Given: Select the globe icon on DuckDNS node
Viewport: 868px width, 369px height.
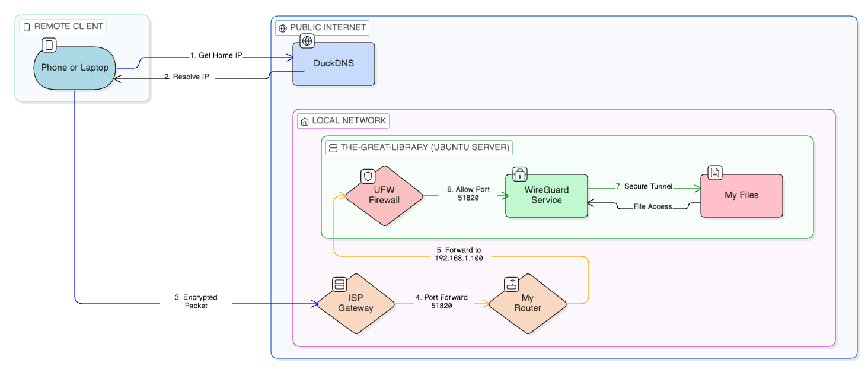Looking at the screenshot, I should (x=307, y=42).
